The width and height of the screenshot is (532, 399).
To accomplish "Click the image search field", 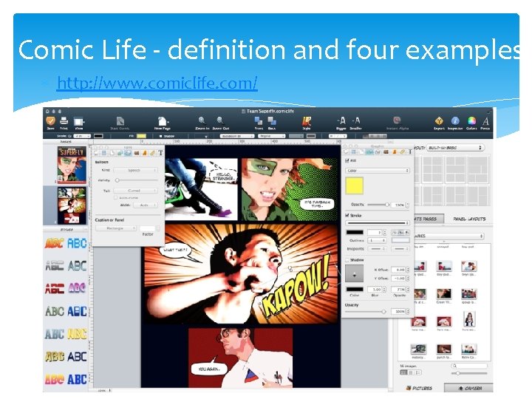I will pyautogui.click(x=470, y=366).
